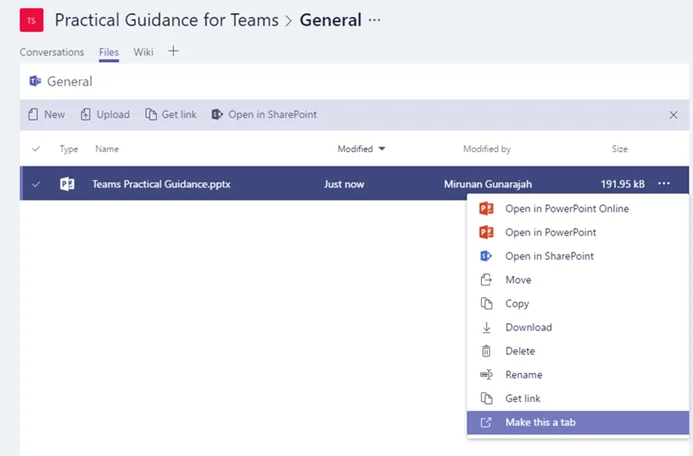Click Mirunan Gunarajah in the file row
This screenshot has height=456, width=693.
pyautogui.click(x=488, y=184)
